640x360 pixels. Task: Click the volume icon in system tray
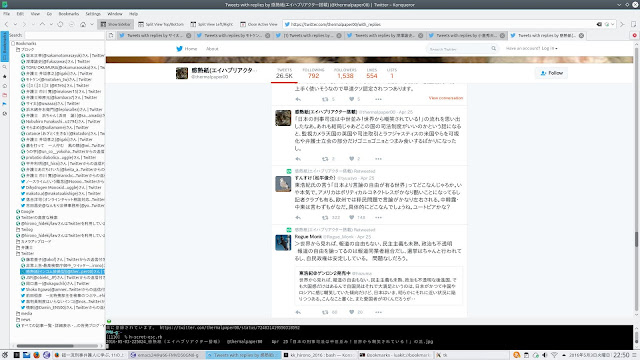(544, 355)
